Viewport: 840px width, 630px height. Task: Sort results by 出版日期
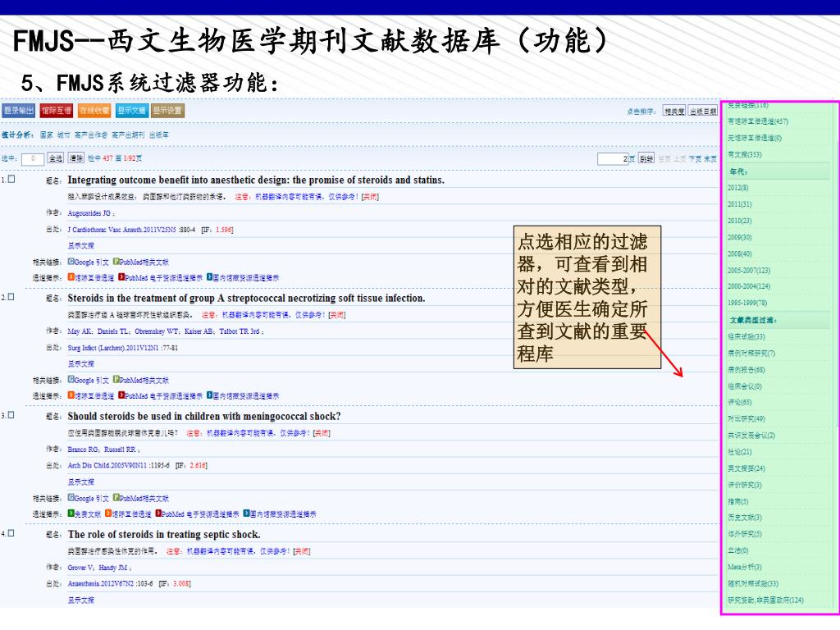tap(703, 111)
